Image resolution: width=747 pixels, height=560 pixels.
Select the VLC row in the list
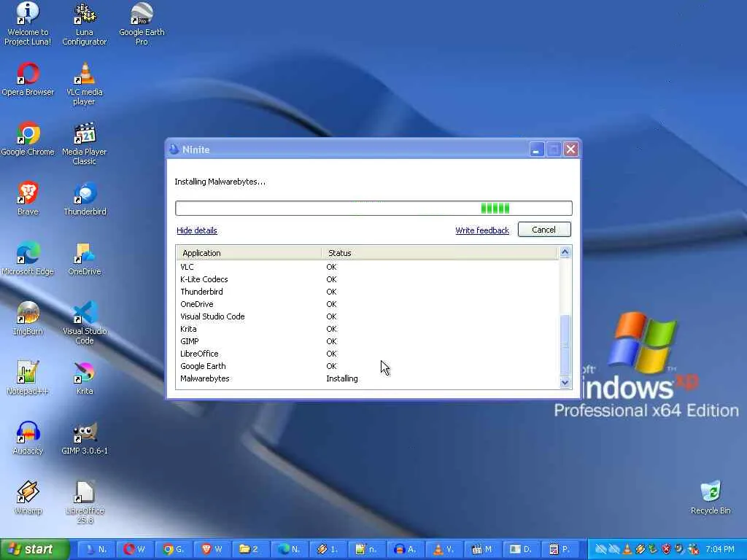[x=367, y=267]
